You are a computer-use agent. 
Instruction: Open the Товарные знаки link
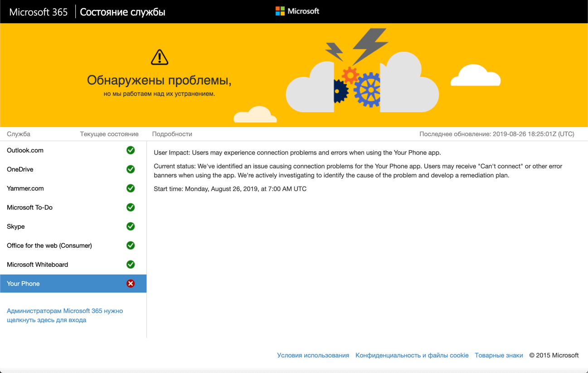point(499,355)
